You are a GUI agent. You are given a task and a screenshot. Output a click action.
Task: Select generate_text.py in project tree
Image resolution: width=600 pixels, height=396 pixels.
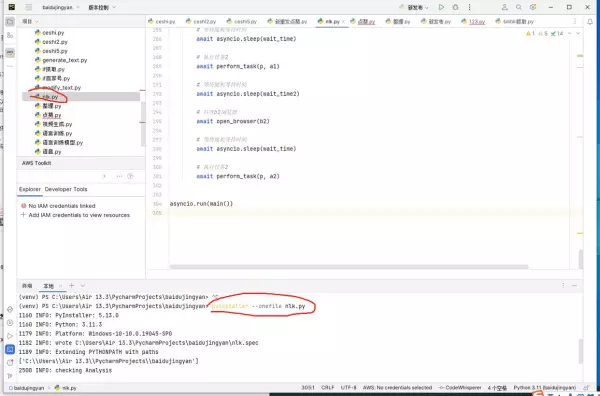(65, 60)
